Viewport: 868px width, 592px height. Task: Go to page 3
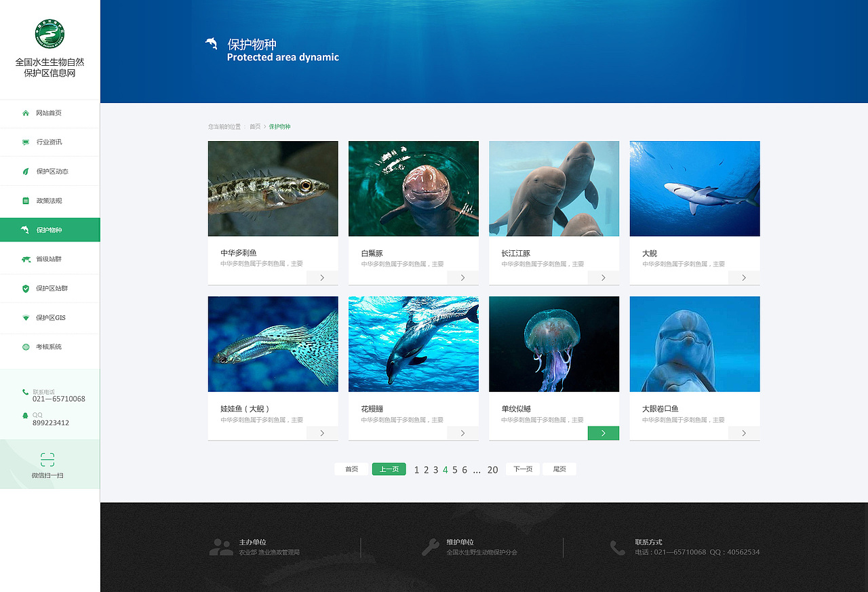click(436, 470)
